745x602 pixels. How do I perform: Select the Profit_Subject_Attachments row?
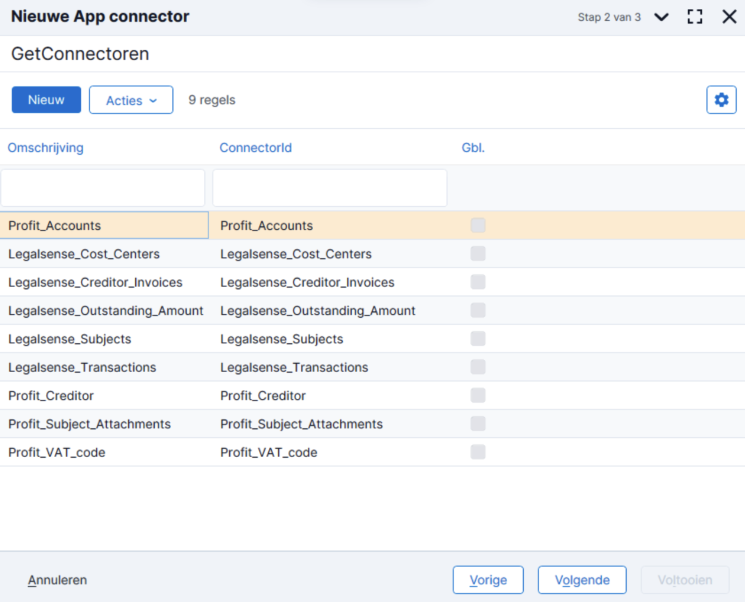pos(372,424)
